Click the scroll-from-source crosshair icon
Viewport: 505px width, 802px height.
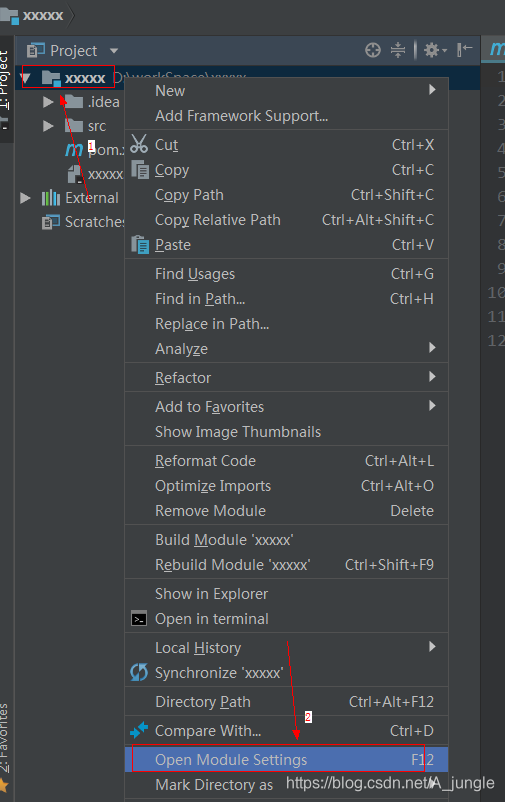tap(372, 50)
